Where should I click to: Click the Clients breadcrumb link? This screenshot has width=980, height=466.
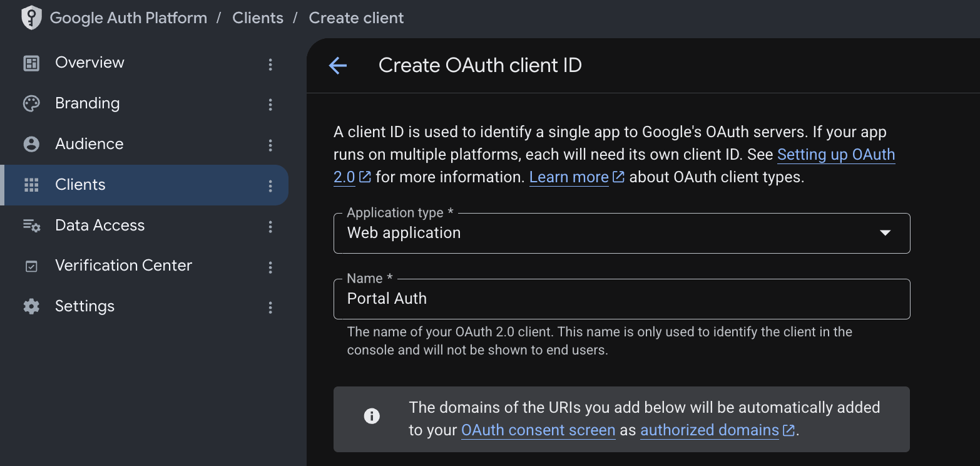[258, 18]
